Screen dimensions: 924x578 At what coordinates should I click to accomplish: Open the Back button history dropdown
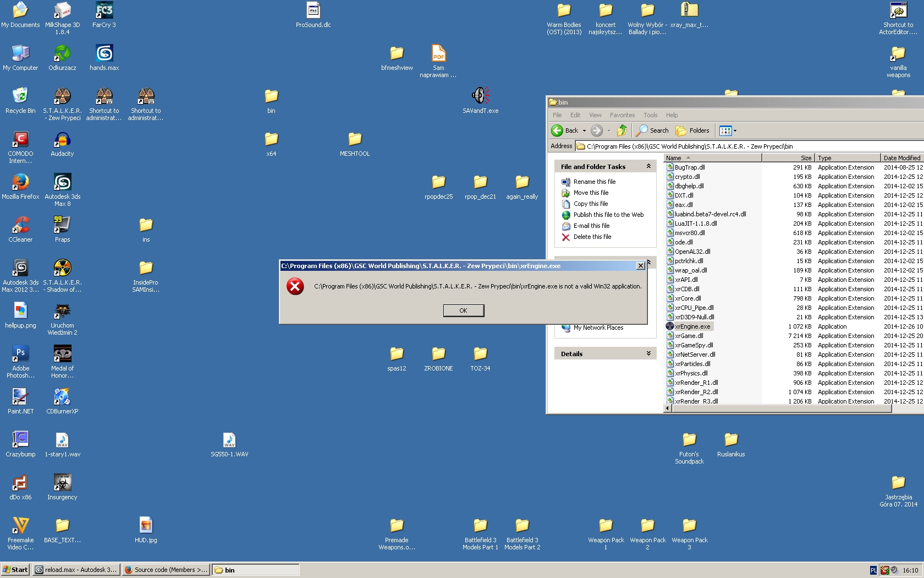coord(584,131)
